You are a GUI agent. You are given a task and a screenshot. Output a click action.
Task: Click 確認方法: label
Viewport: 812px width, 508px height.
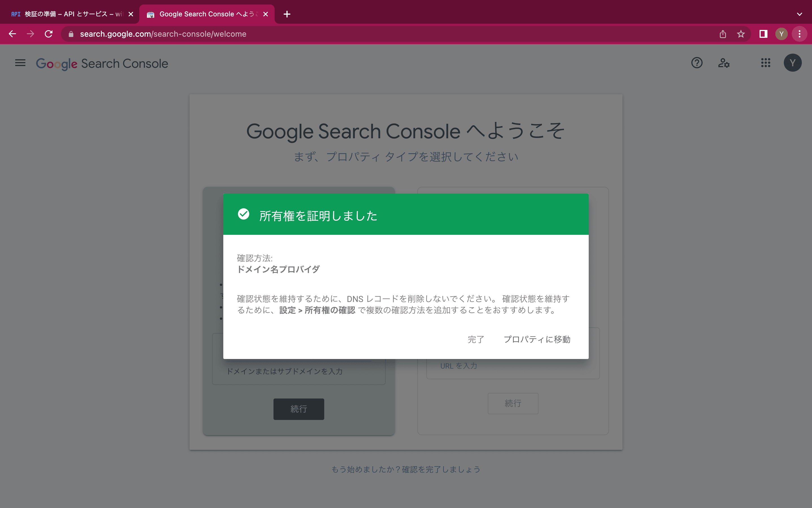click(x=255, y=258)
